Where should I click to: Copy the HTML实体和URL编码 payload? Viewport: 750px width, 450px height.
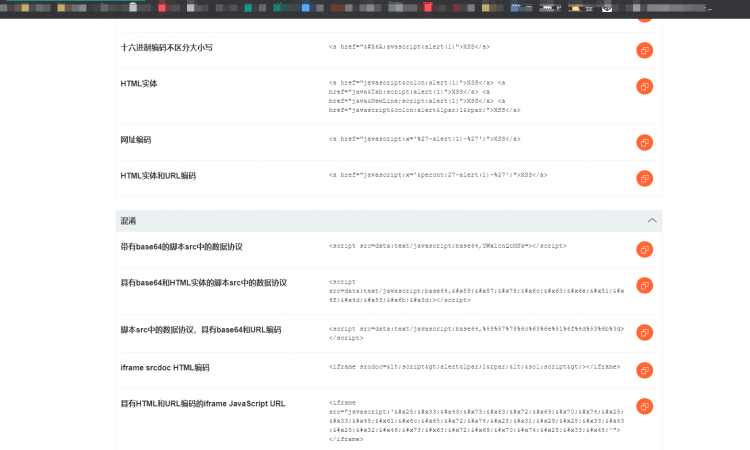644,178
